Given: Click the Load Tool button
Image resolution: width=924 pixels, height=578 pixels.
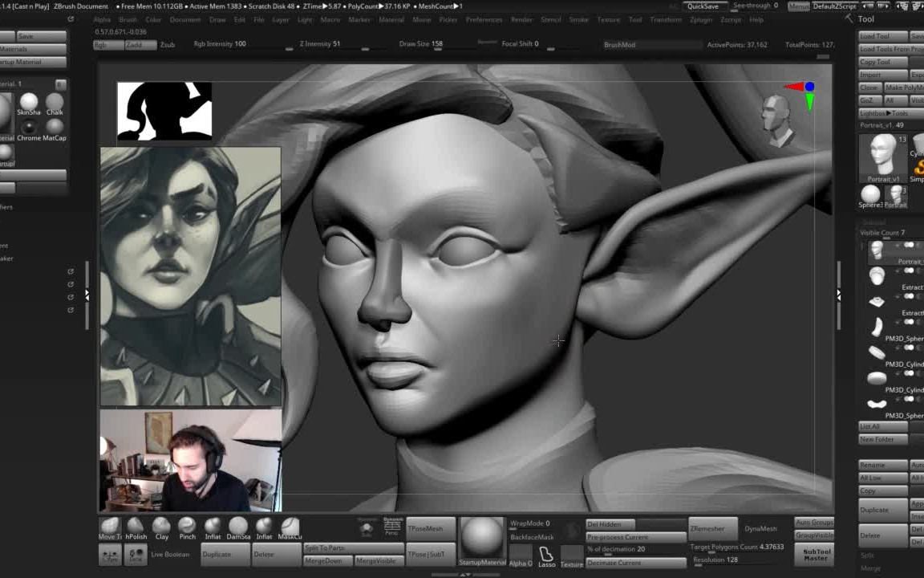Looking at the screenshot, I should tap(883, 36).
